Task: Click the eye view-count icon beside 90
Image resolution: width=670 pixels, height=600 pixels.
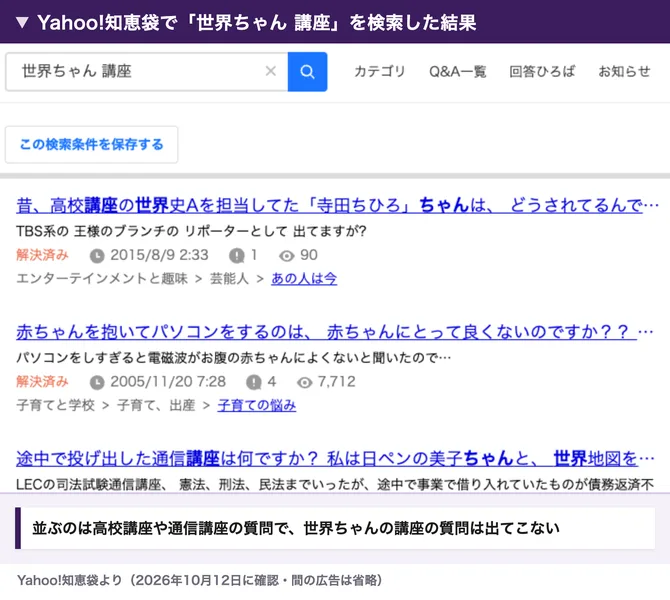Action: (287, 256)
